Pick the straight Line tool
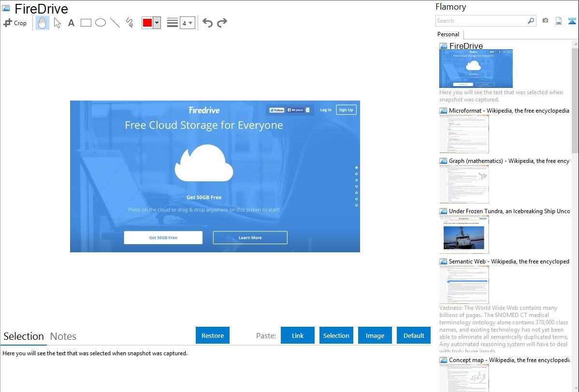 click(x=115, y=23)
